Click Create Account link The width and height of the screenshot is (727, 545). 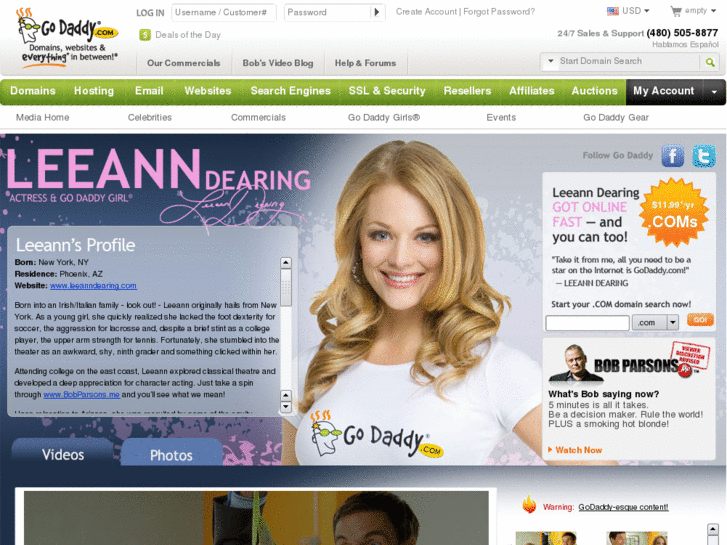tap(426, 12)
